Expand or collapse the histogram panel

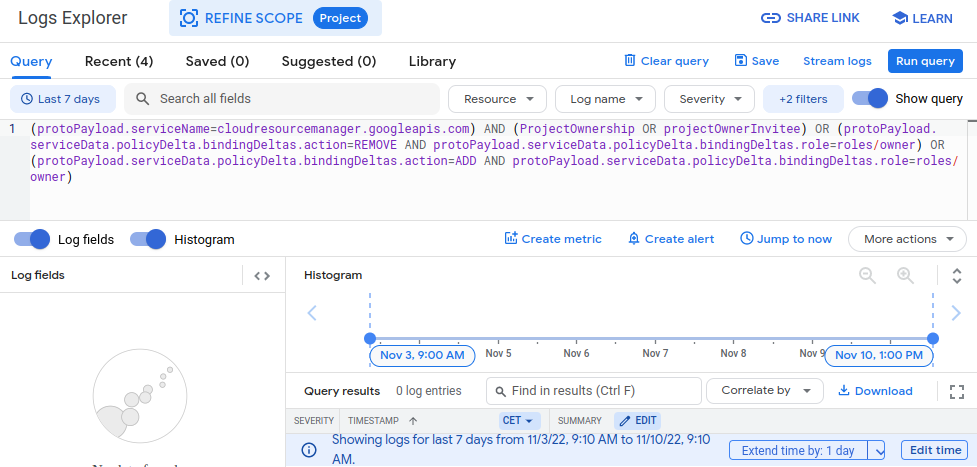pos(957,276)
